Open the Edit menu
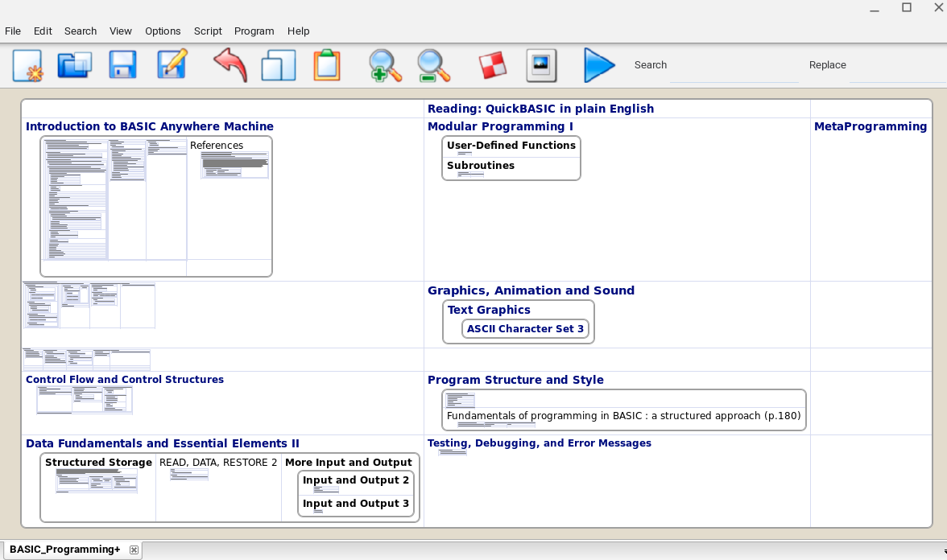The width and height of the screenshot is (947, 560). click(x=43, y=31)
